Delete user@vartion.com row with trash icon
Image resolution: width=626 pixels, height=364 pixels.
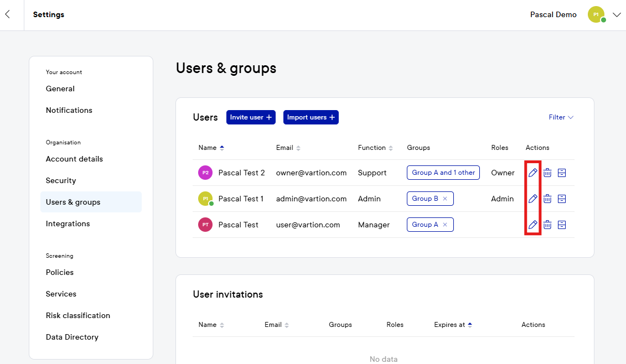click(547, 225)
